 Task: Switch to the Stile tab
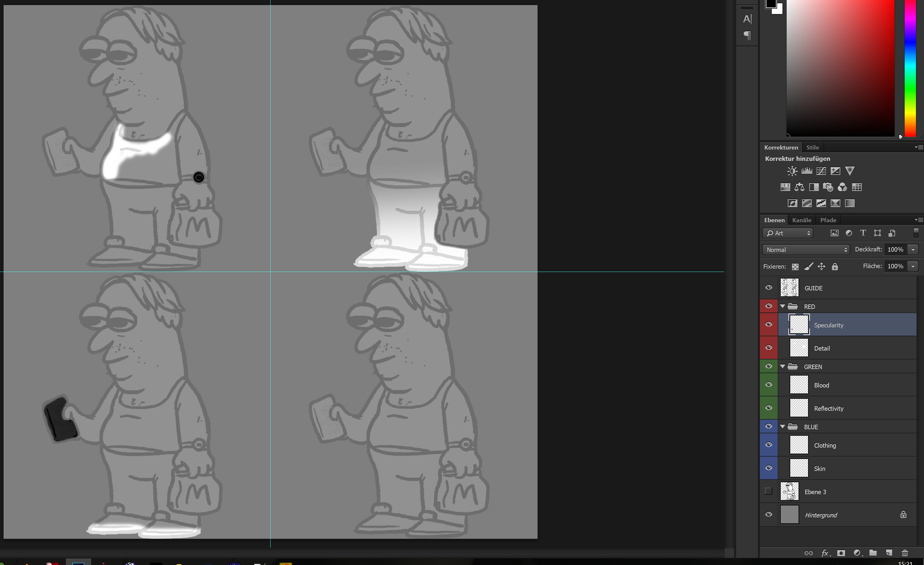pos(813,147)
